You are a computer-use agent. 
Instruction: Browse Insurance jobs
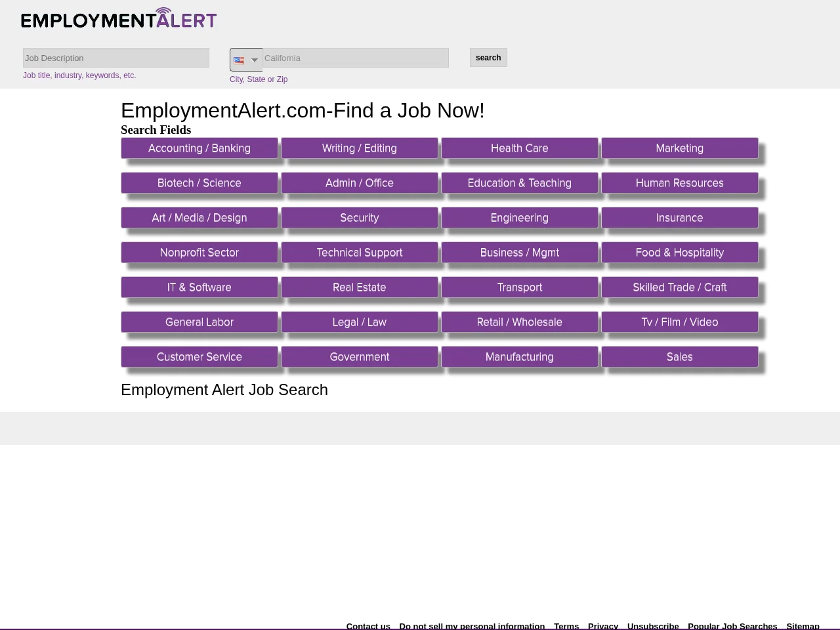[680, 218]
